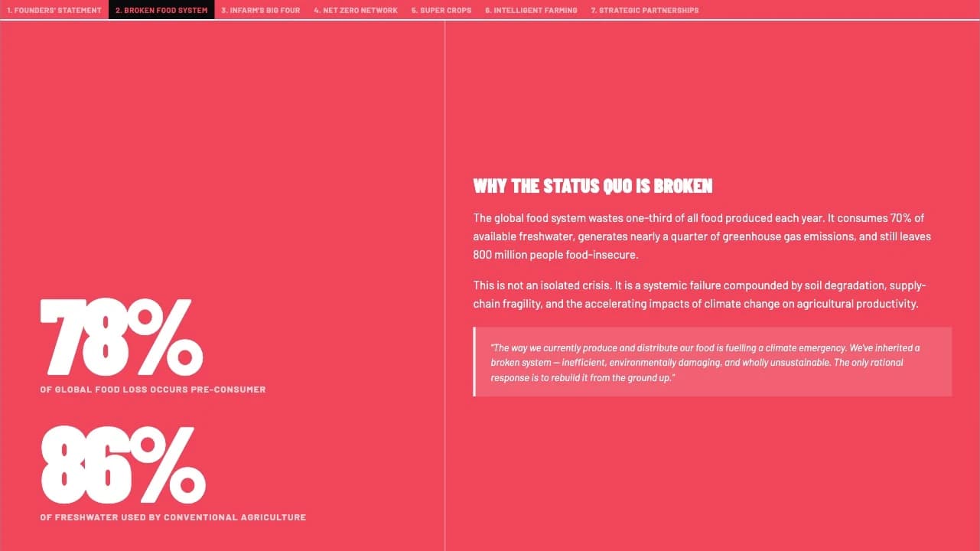The image size is (980, 551).
Task: Click the quote block about climate emergency
Action: [712, 362]
